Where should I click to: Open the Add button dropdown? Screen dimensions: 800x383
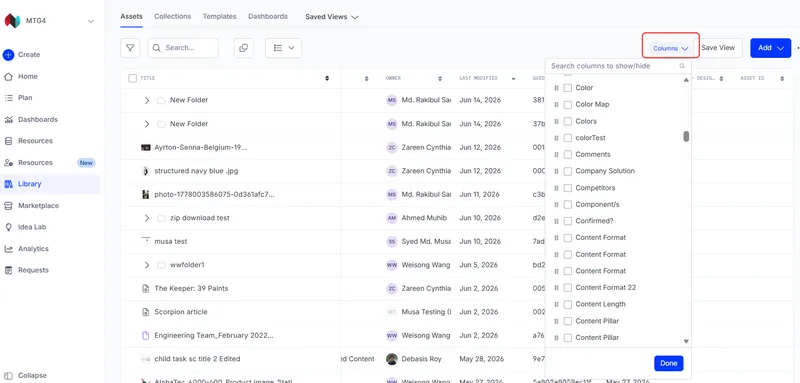[770, 48]
